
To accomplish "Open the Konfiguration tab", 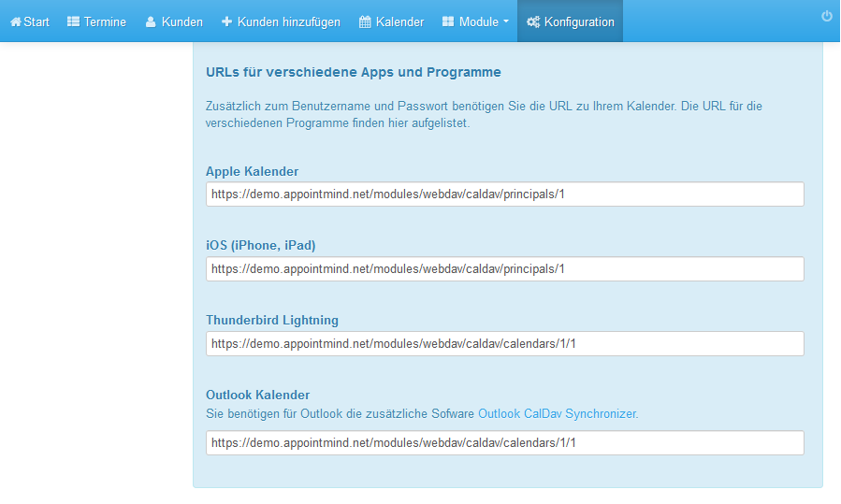I will pos(570,22).
